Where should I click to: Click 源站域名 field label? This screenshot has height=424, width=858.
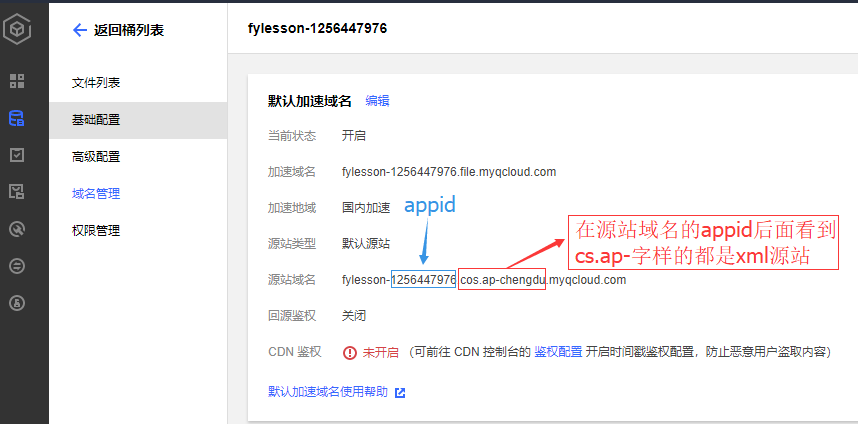click(292, 280)
